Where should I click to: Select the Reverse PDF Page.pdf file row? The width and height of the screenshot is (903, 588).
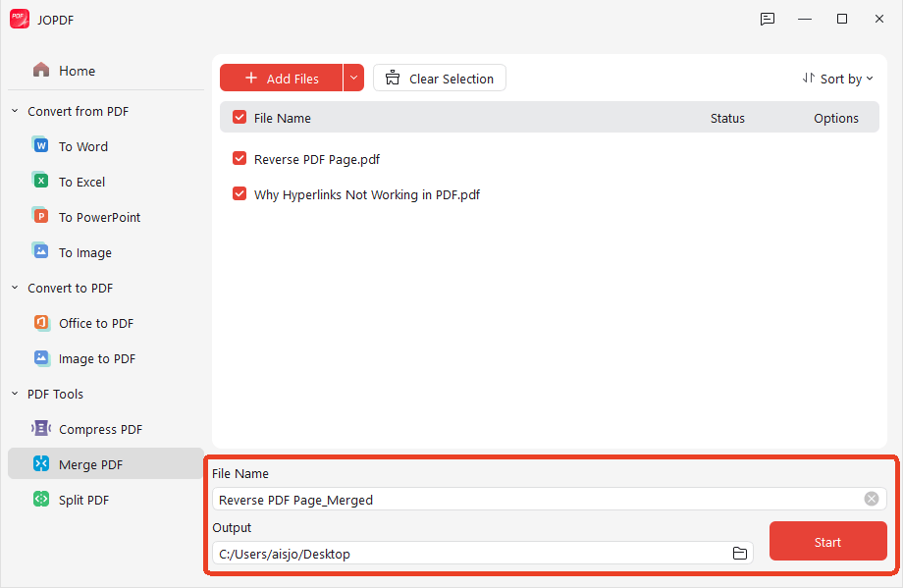(x=550, y=159)
